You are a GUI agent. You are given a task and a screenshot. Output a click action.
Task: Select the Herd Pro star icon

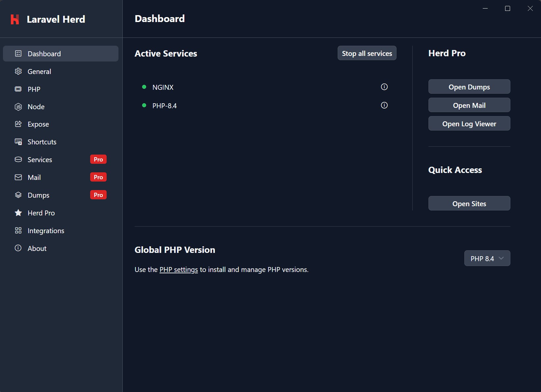point(18,213)
